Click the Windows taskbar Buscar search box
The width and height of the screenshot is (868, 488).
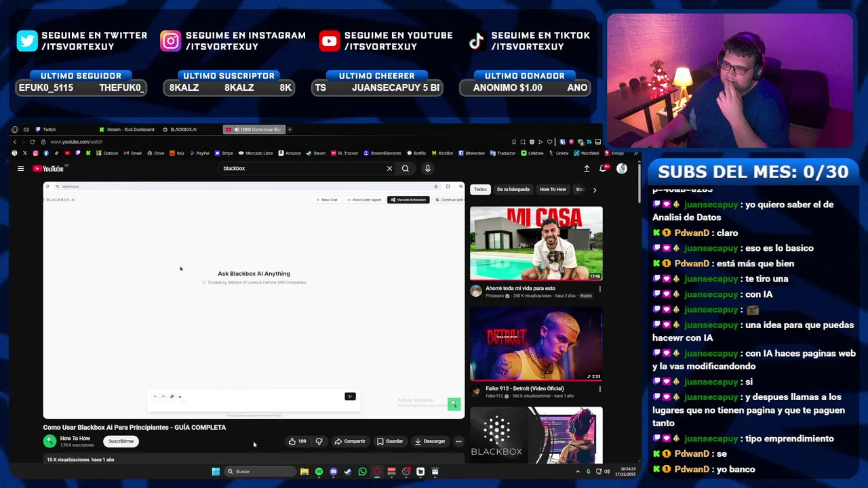260,472
